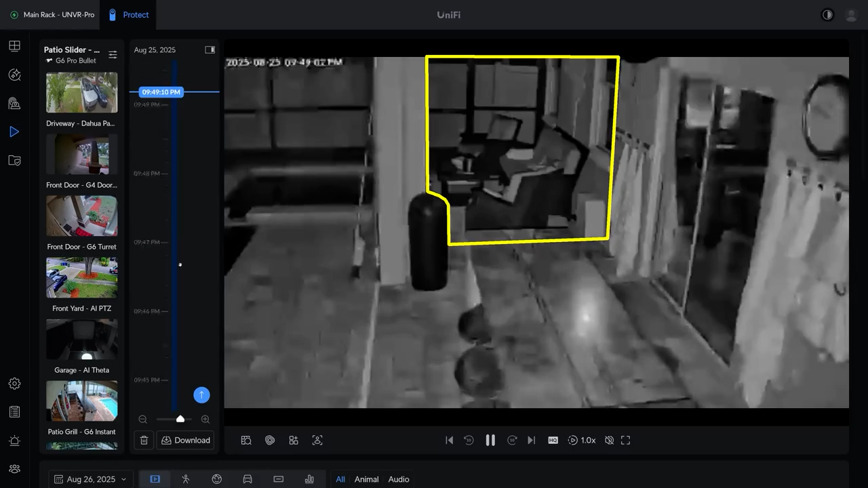Click the timeline zoom in magnifier
The image size is (868, 488).
click(205, 420)
